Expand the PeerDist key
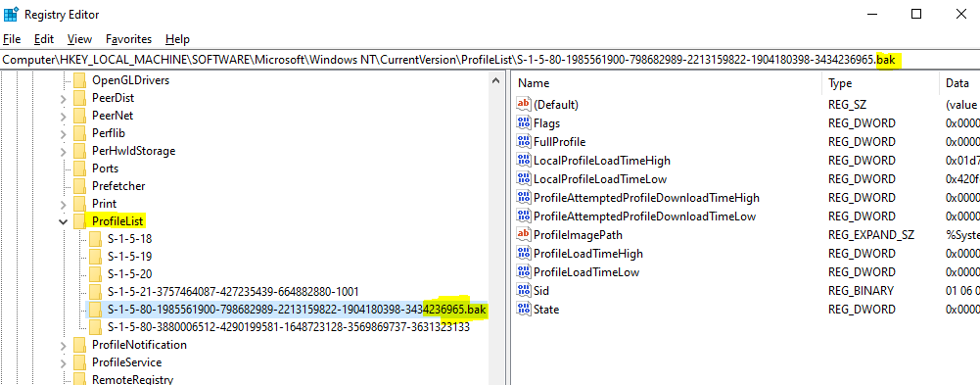 [x=63, y=98]
